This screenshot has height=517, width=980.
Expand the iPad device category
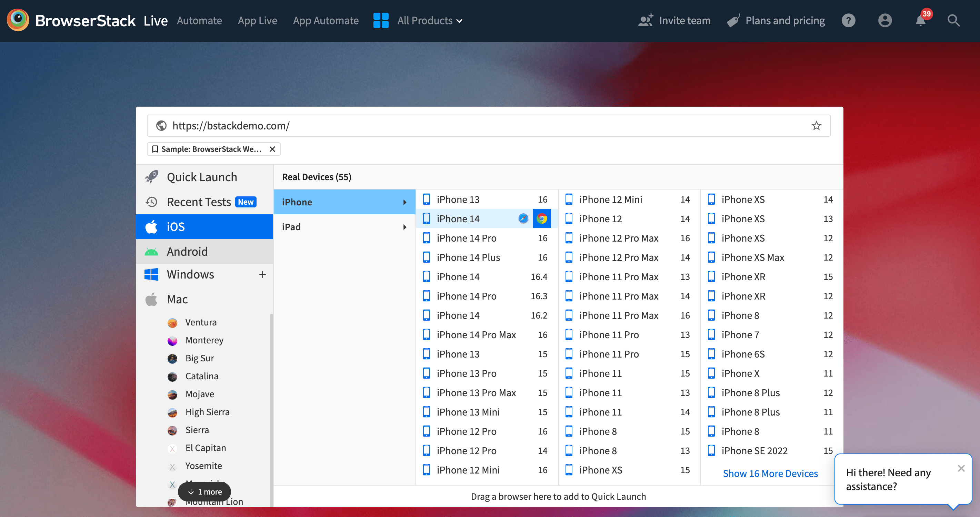(344, 227)
